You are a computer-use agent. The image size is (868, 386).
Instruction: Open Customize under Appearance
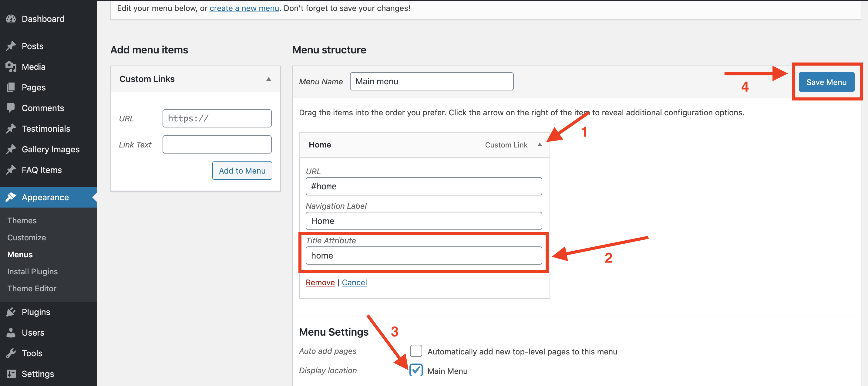(x=27, y=237)
